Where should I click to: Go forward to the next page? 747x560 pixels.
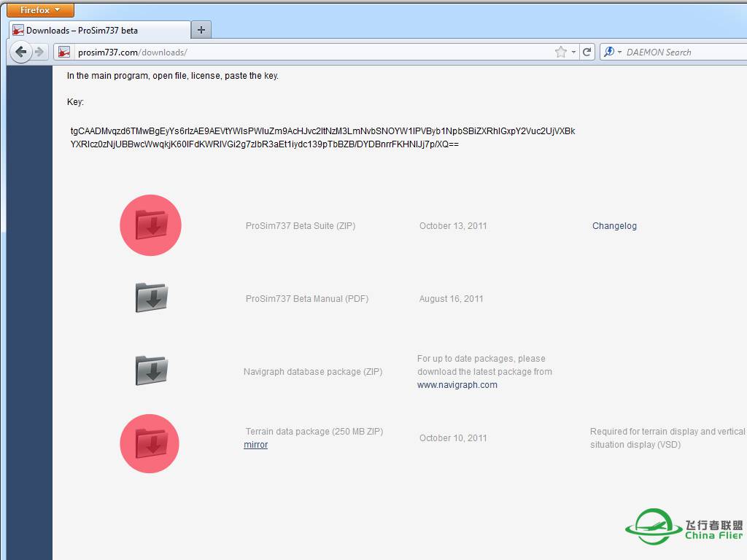(39, 52)
